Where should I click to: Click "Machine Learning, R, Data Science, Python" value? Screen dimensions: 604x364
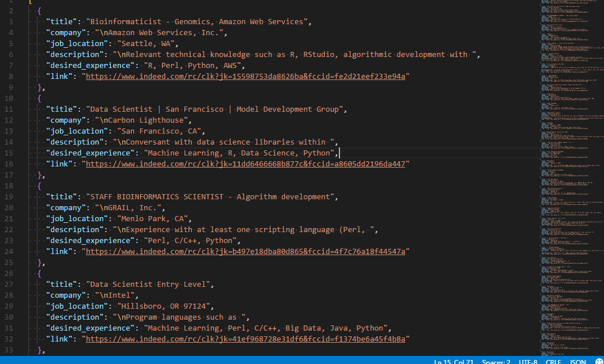[x=239, y=153]
